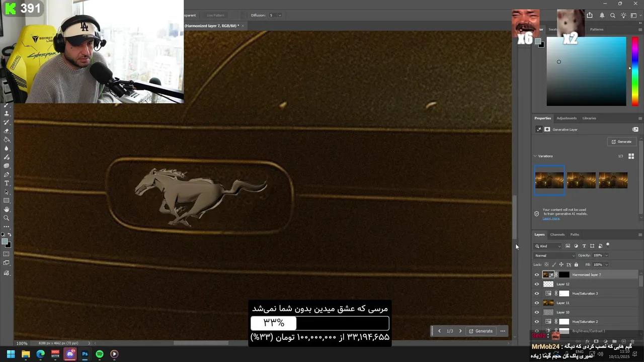Toggle visibility of Hue/Saturation 3

tap(536, 293)
